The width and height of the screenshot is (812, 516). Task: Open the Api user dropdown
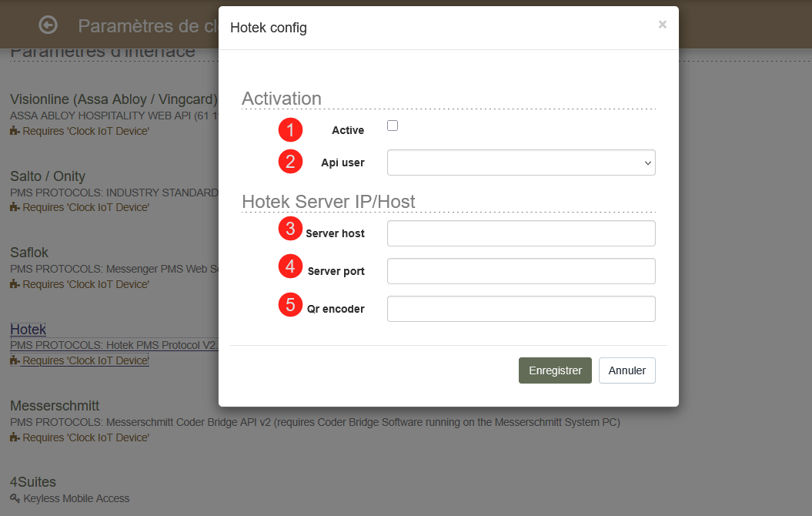(521, 163)
